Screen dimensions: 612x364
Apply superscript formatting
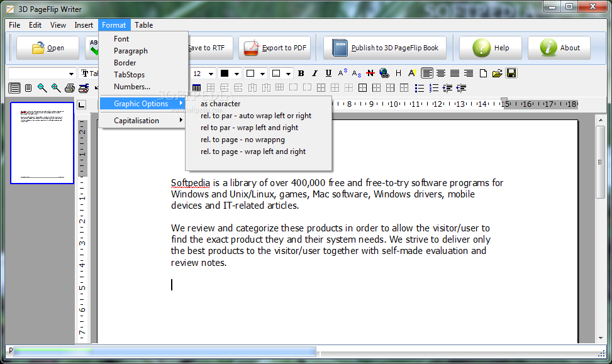click(342, 74)
